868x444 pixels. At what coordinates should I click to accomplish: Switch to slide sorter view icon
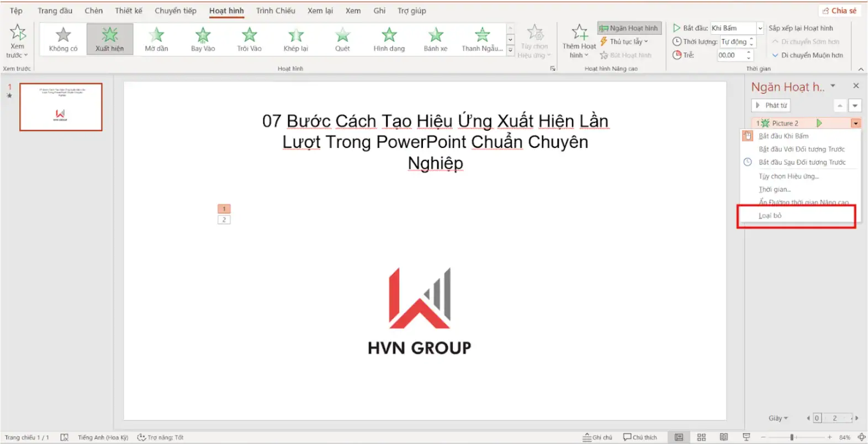coord(701,437)
